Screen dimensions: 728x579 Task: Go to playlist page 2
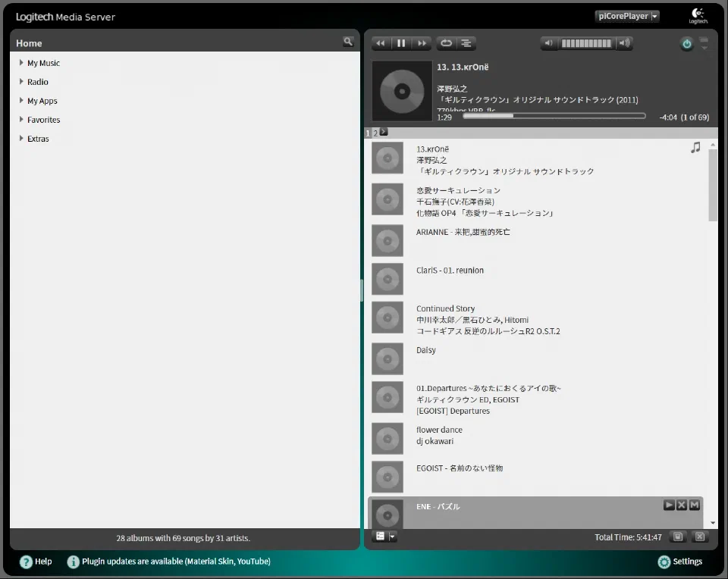tap(375, 133)
